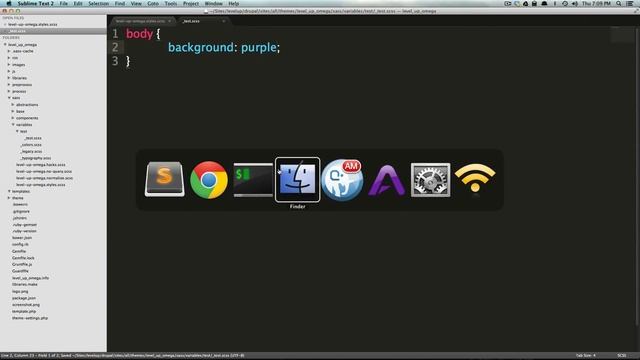Select level-up-omega.styles.scss under Open Files
Image resolution: width=640 pixels, height=360 pixels.
click(33, 24)
